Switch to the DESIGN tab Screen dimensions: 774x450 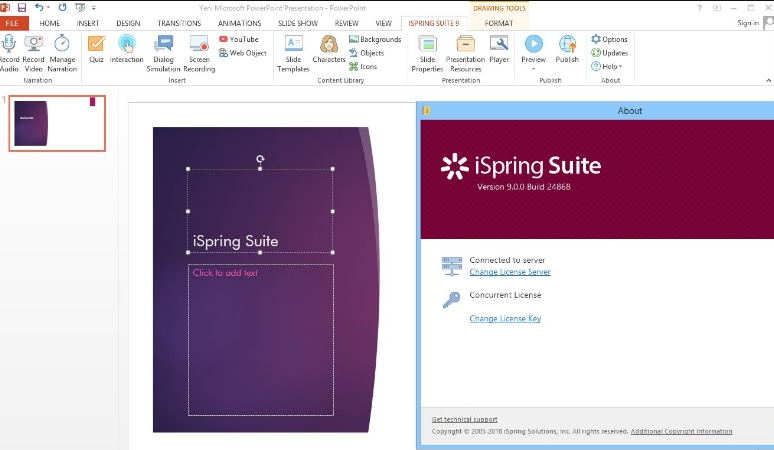click(128, 23)
